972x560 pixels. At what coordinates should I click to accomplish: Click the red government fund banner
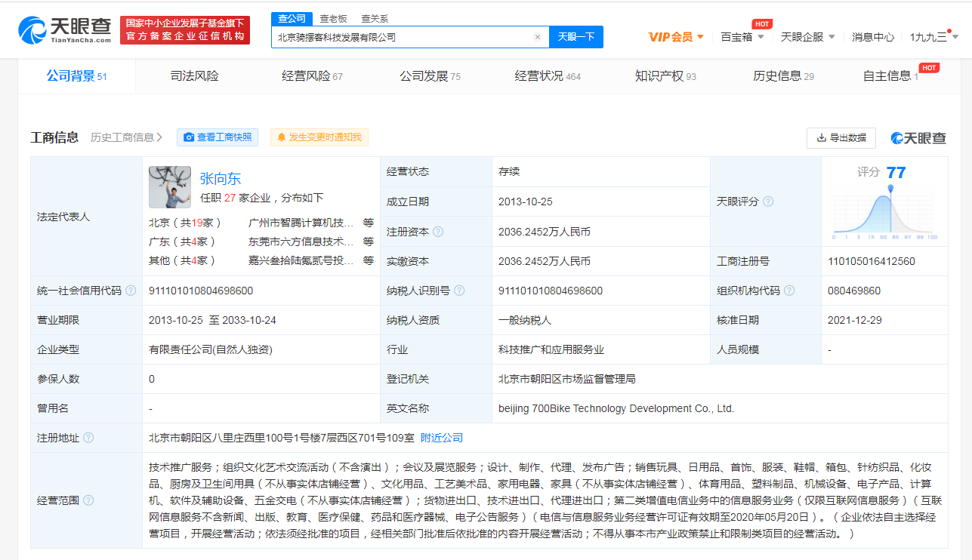tap(185, 30)
